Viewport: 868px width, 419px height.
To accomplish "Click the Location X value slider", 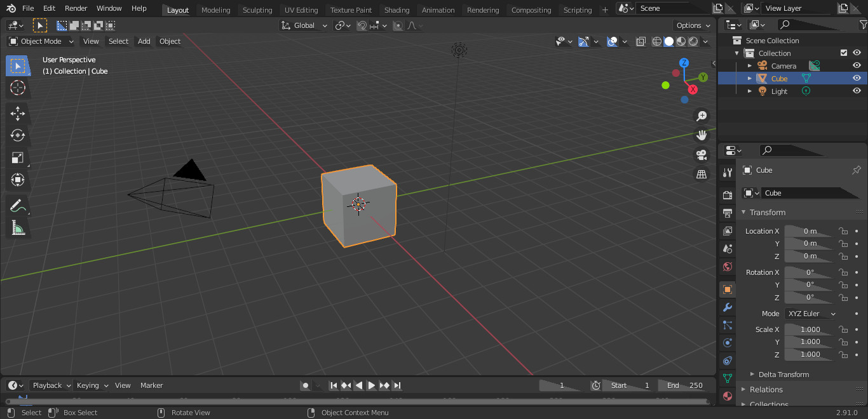I will click(811, 230).
